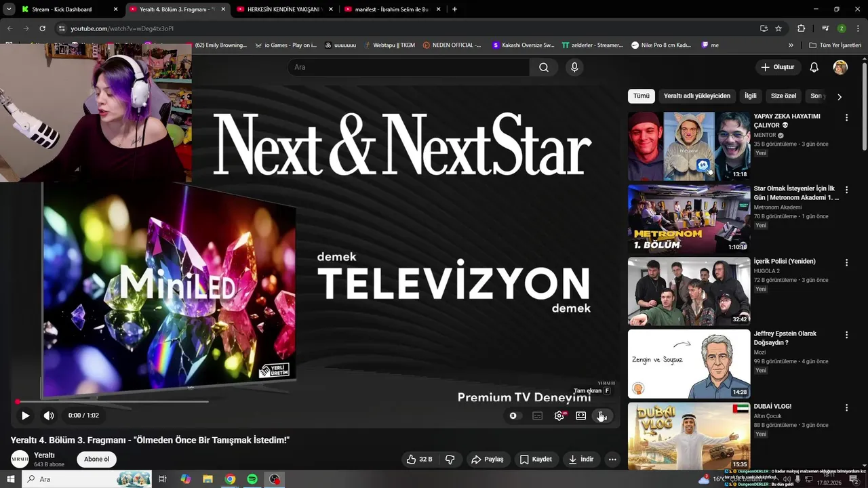This screenshot has height=488, width=868.
Task: Play the video with the play button
Action: coord(25,415)
